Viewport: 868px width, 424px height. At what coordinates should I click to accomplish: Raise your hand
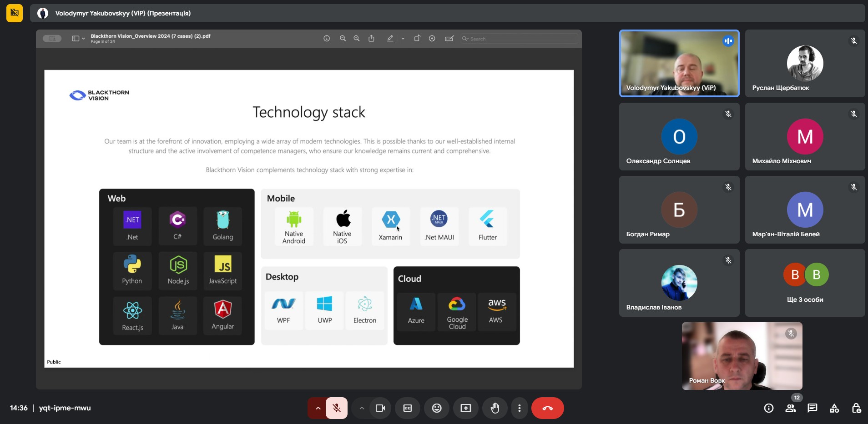click(x=495, y=408)
